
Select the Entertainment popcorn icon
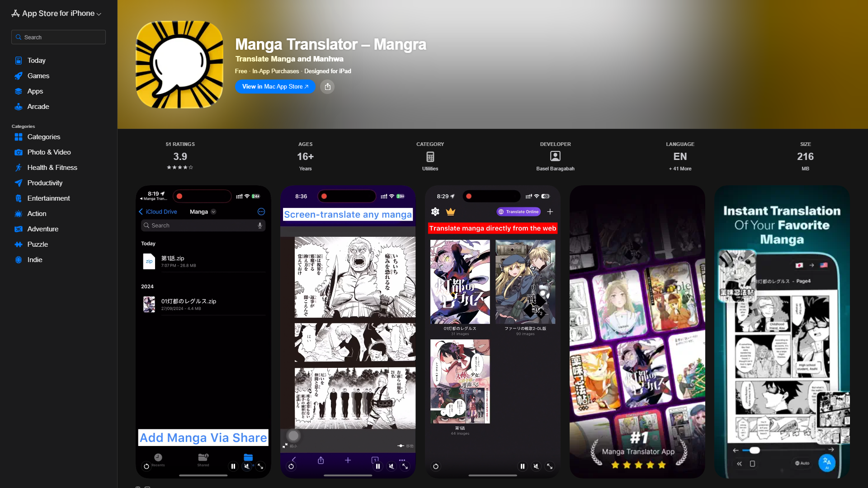pos(18,198)
